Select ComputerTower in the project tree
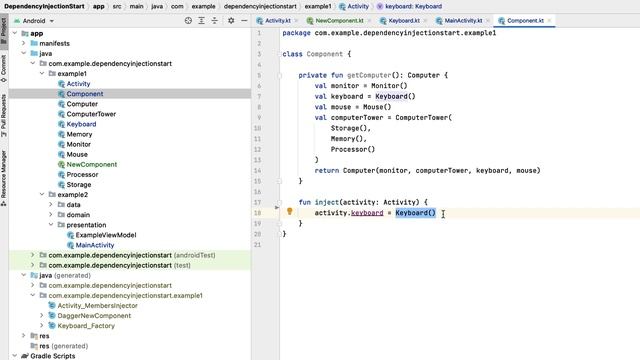Screen dimensions: 640x360 (x=91, y=114)
